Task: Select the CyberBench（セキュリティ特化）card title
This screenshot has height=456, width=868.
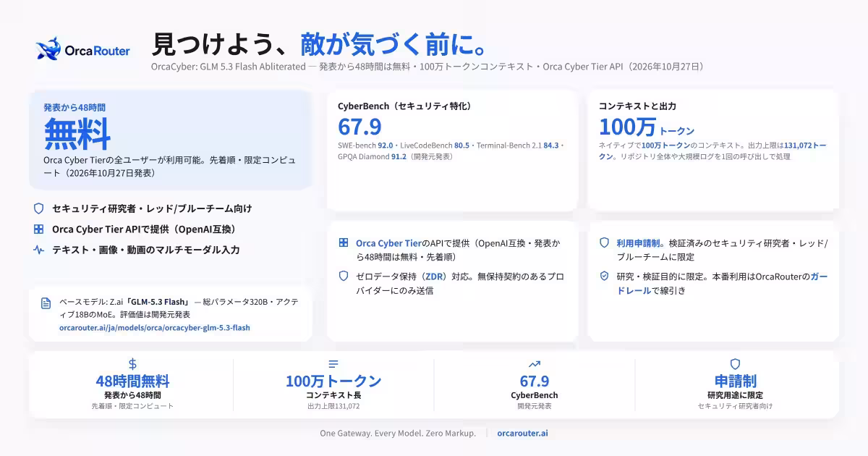Action: [x=404, y=106]
